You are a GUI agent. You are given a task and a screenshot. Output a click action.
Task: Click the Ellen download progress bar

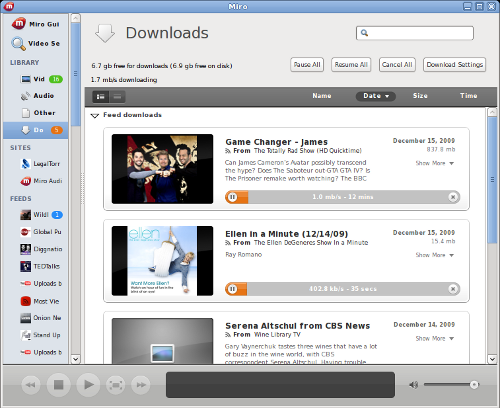point(343,289)
